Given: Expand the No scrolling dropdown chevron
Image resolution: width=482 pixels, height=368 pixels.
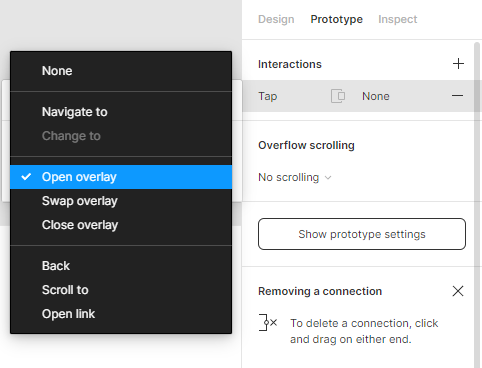Looking at the screenshot, I should pyautogui.click(x=328, y=178).
